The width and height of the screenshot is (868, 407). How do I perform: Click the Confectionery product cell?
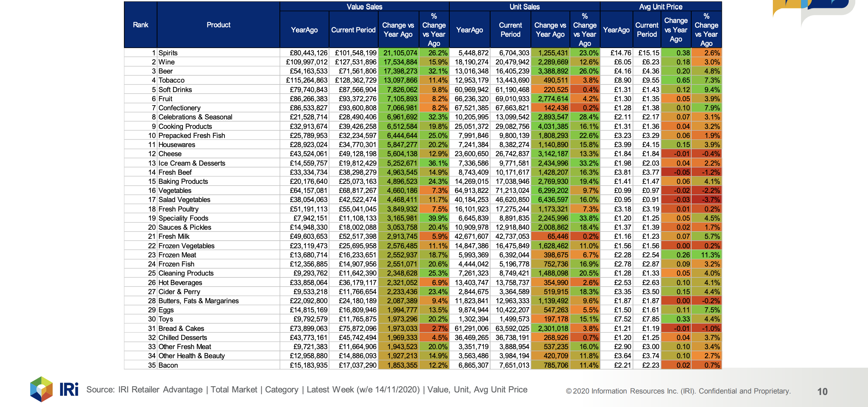click(x=218, y=108)
